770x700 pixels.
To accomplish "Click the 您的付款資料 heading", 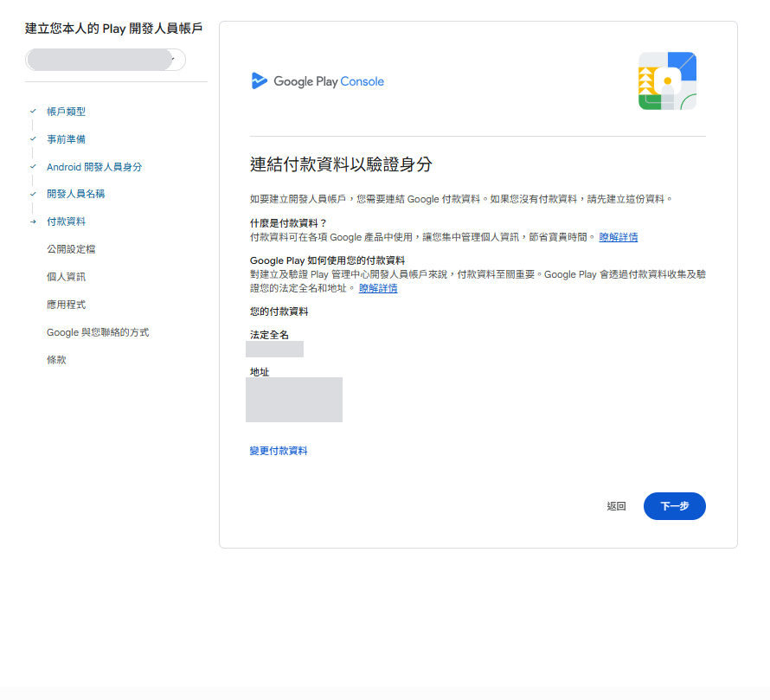I will tap(279, 311).
